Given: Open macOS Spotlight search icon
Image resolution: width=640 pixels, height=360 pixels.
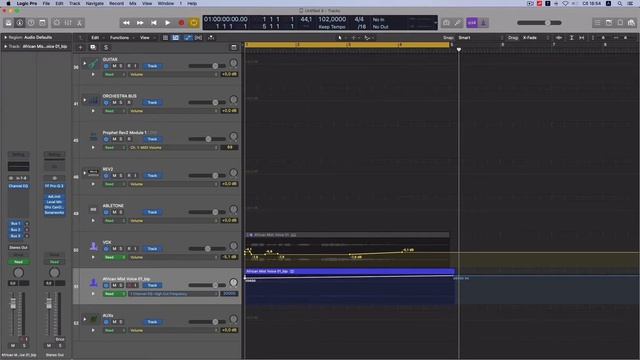Looking at the screenshot, I should (620, 3).
